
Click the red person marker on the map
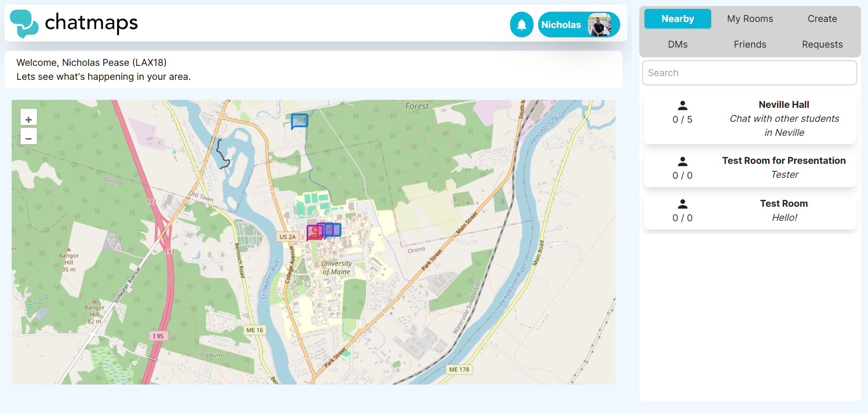pos(315,232)
